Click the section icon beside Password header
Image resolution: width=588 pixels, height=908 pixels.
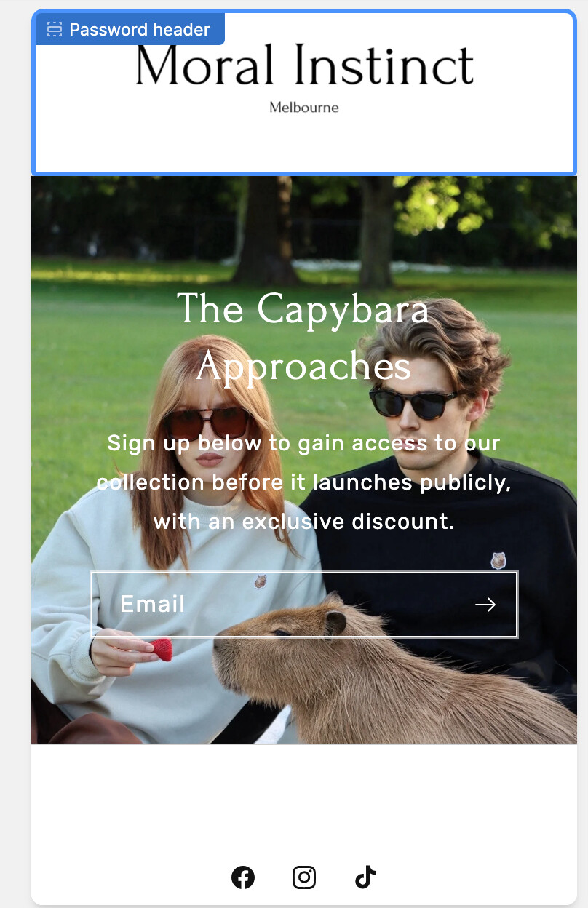[x=55, y=29]
